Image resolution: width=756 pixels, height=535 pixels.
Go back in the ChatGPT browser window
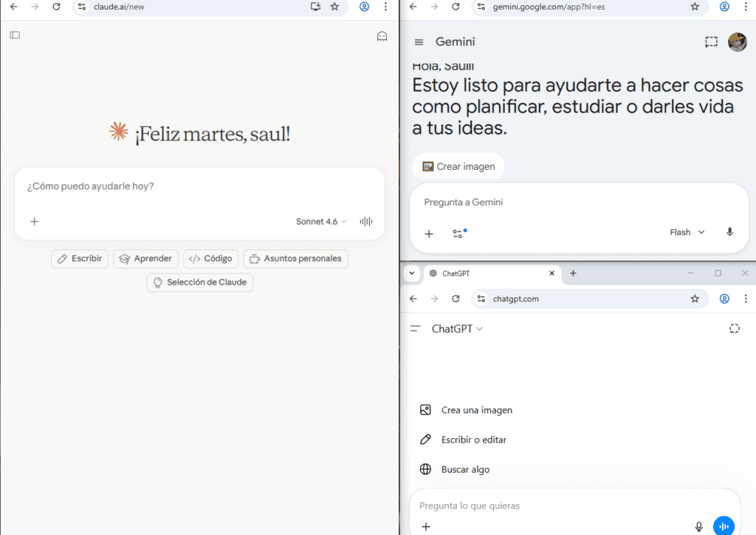pos(413,299)
